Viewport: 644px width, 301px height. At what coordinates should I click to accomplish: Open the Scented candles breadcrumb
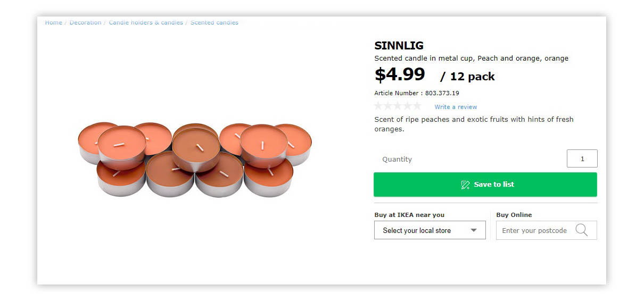[x=214, y=23]
